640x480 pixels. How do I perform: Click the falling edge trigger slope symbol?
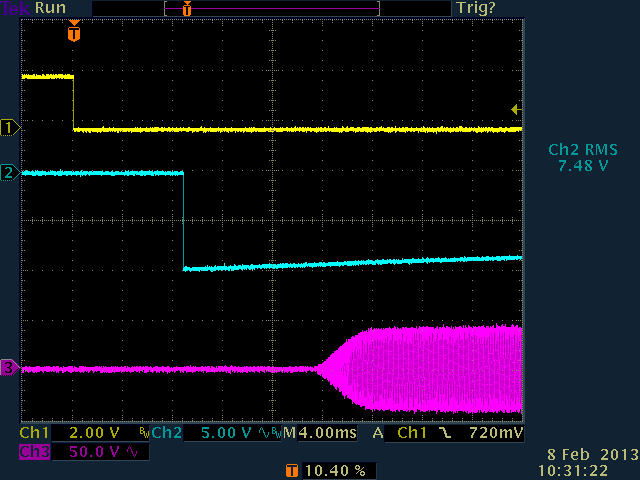(x=441, y=435)
